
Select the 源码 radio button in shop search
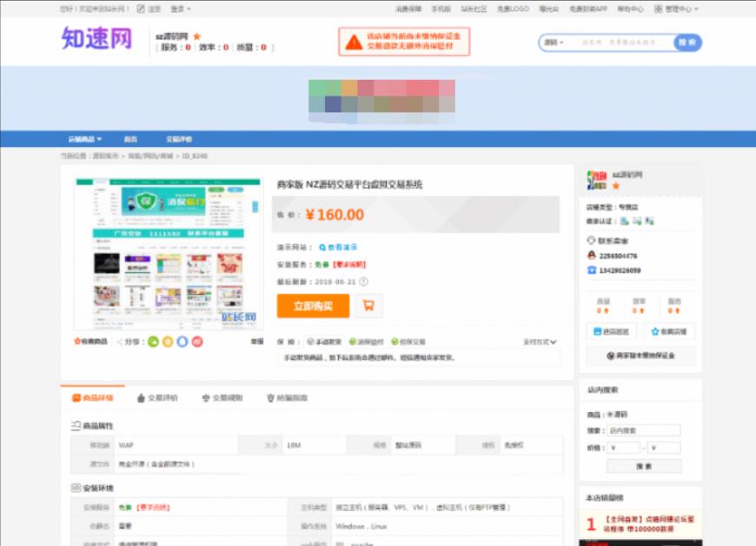(x=611, y=415)
